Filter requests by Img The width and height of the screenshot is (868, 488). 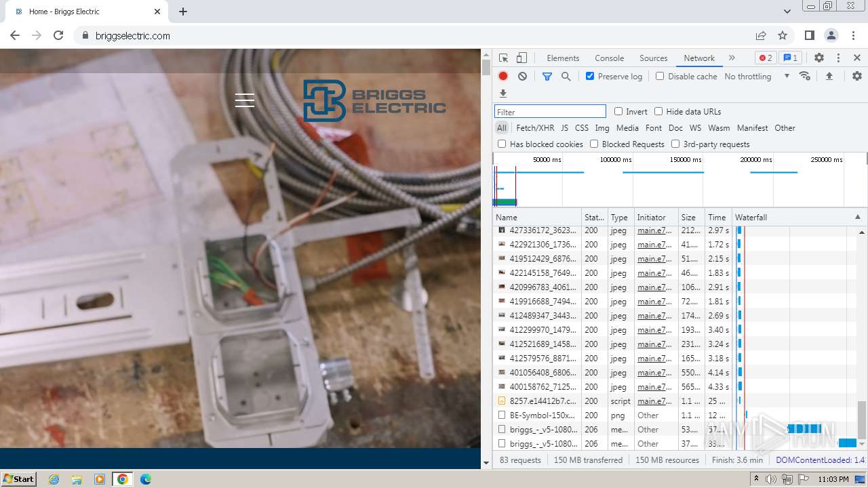tap(602, 127)
